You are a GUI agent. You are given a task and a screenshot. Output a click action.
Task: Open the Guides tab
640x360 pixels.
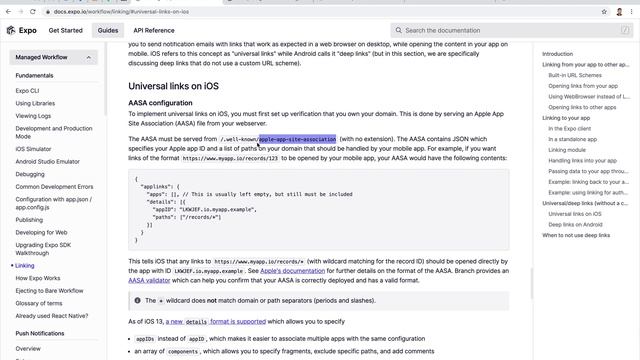[108, 30]
